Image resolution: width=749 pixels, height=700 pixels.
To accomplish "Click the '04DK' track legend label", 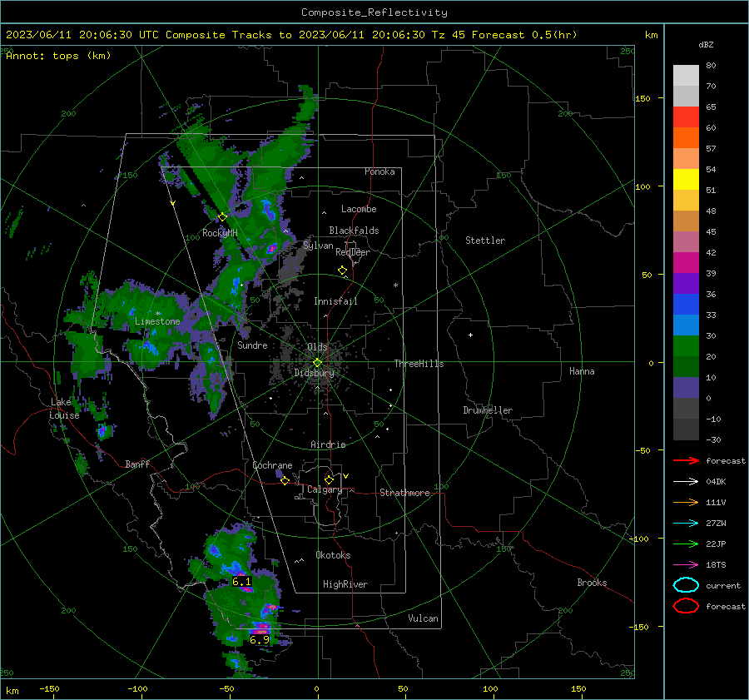I will (716, 482).
